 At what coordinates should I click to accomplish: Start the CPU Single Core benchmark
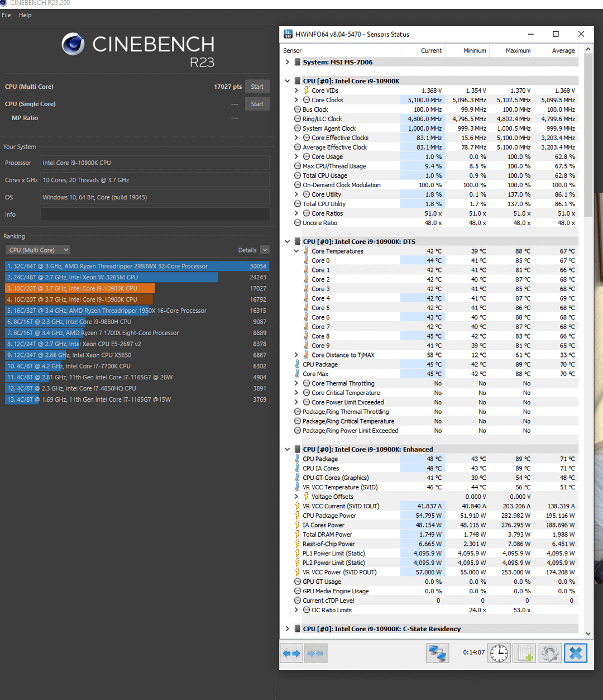[257, 104]
